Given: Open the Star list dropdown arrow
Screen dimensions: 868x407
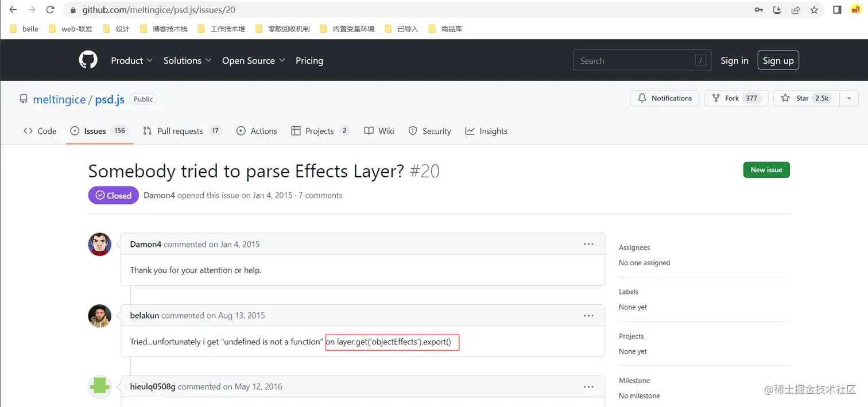Looking at the screenshot, I should coord(848,98).
